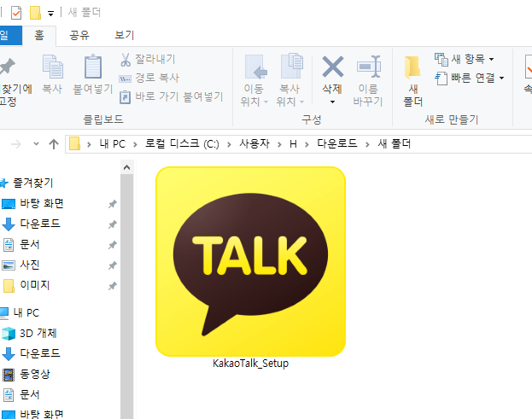Click the Paste (붙여넣기) clipboard icon
The image size is (532, 419).
[93, 67]
